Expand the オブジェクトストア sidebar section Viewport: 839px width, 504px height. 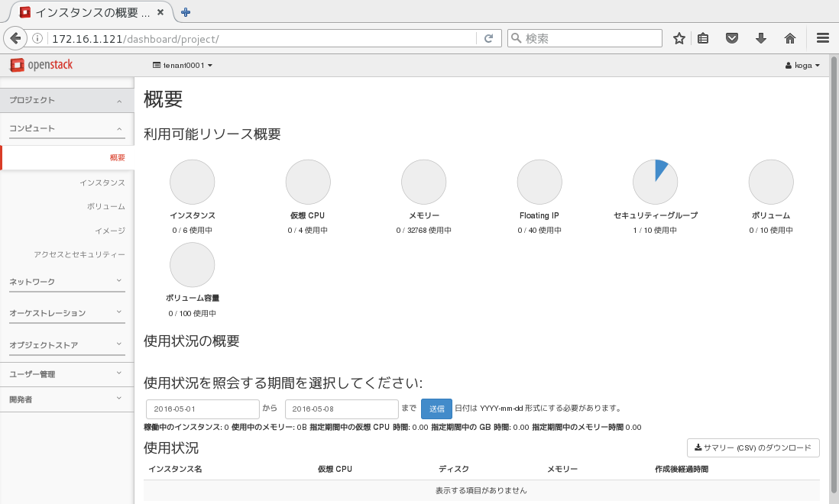click(66, 345)
